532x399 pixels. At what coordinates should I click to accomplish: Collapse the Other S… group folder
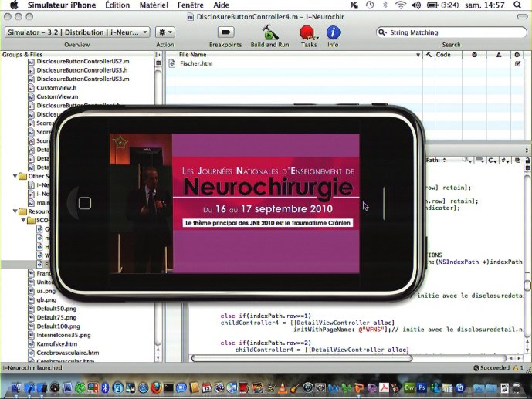[x=15, y=176]
